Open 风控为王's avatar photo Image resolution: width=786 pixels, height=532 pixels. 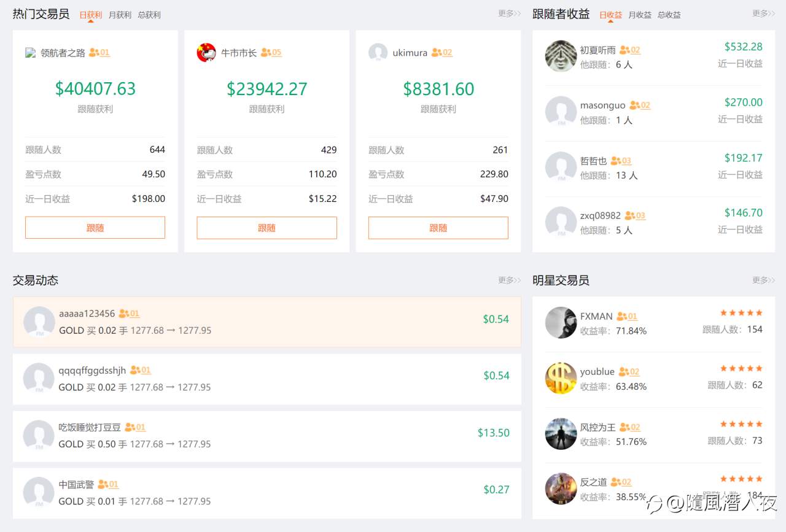(561, 433)
